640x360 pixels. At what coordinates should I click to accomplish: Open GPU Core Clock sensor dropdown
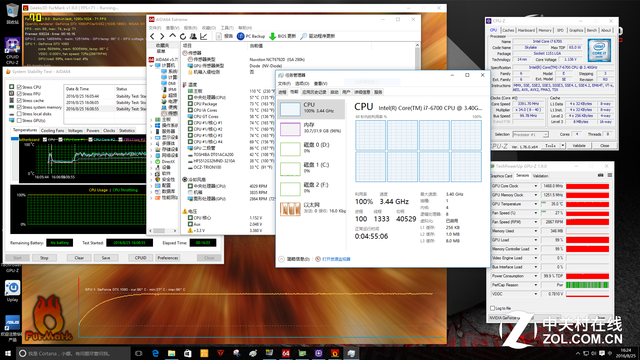[536, 186]
